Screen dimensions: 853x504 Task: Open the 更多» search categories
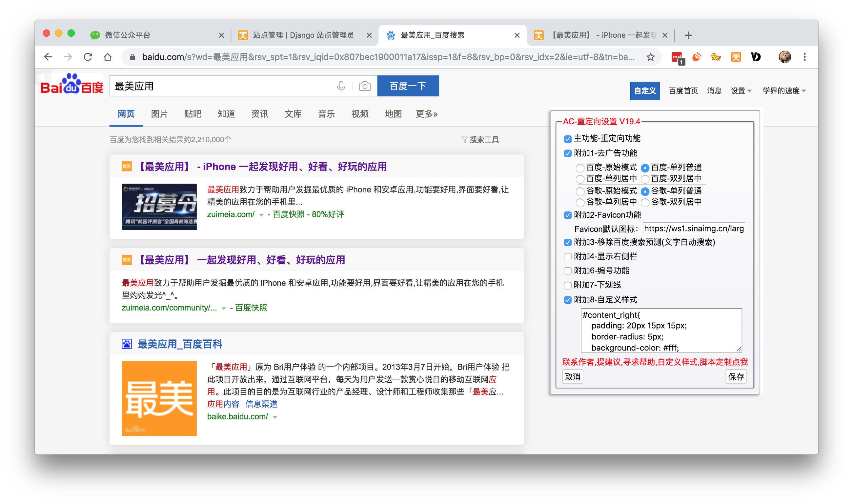tap(426, 114)
